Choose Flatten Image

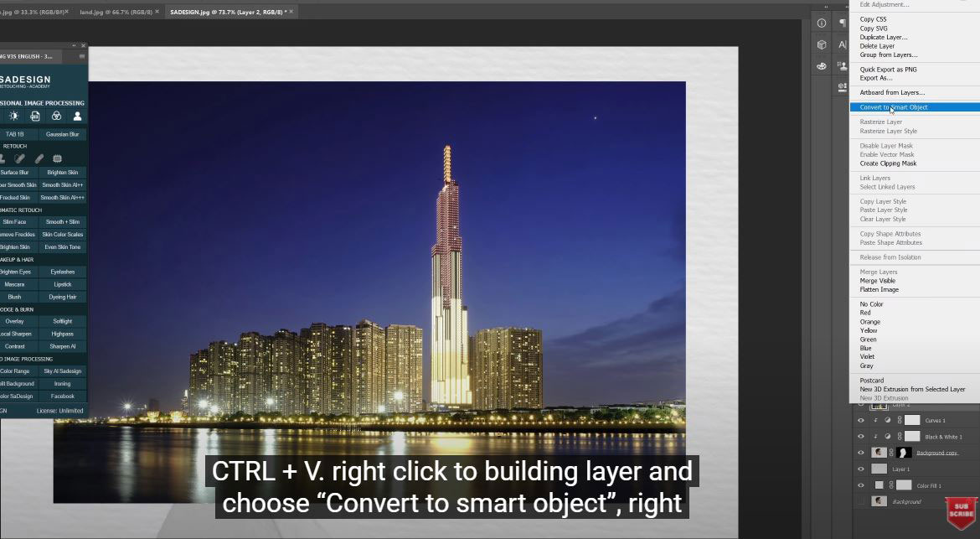click(879, 289)
